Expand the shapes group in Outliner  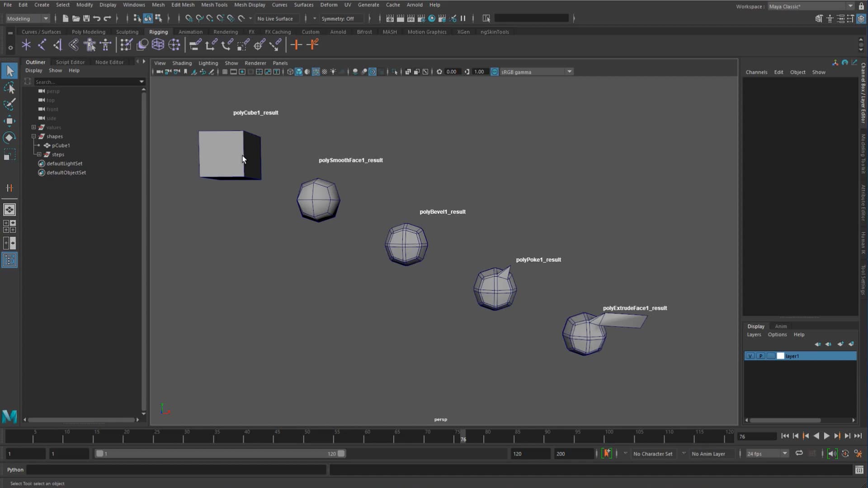coord(33,136)
